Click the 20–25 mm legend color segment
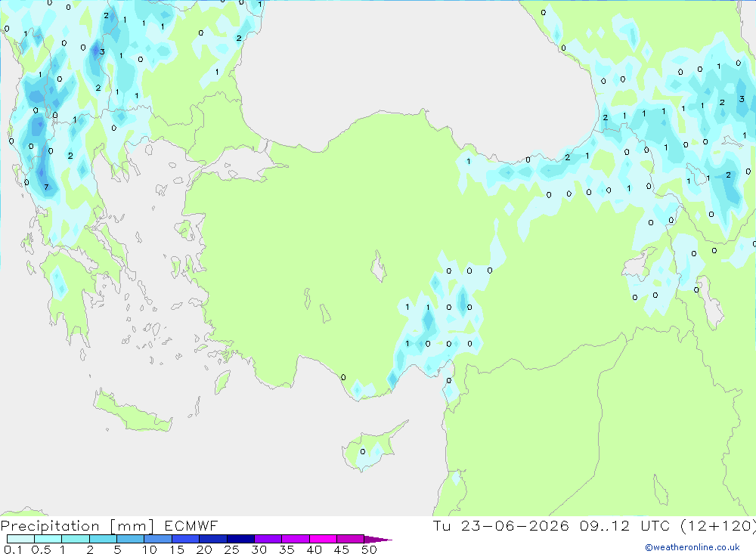Viewport: 756px width, 554px height. pos(212,539)
